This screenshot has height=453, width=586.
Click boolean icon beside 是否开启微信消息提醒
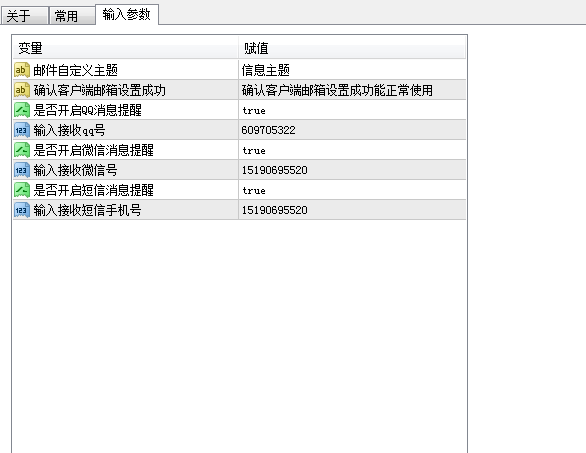[22, 150]
